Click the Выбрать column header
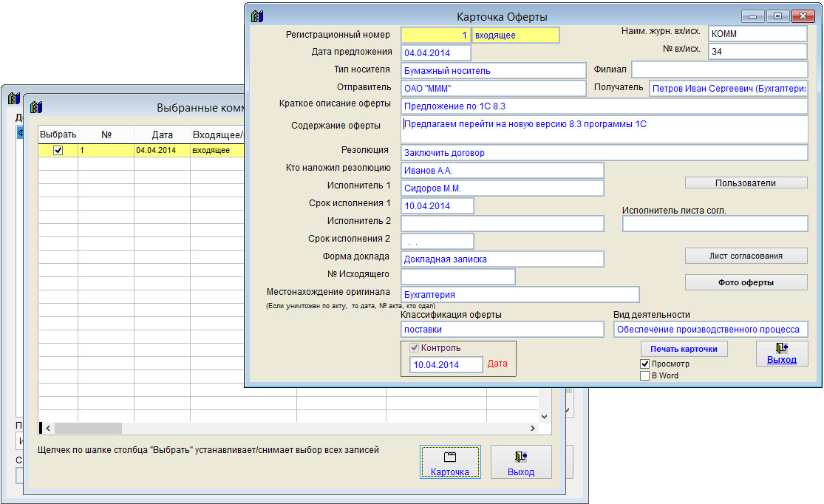824x504 pixels. (58, 135)
